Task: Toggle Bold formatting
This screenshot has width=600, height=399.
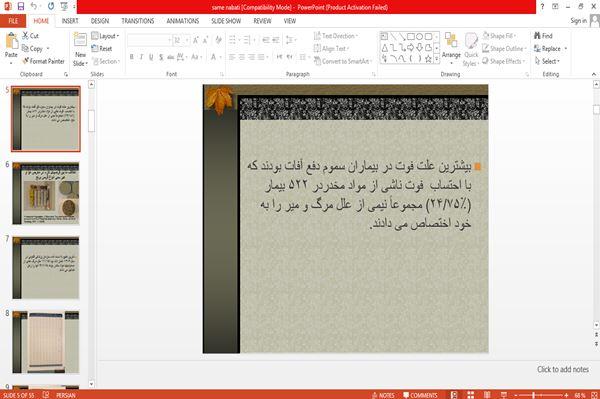Action: 132,57
